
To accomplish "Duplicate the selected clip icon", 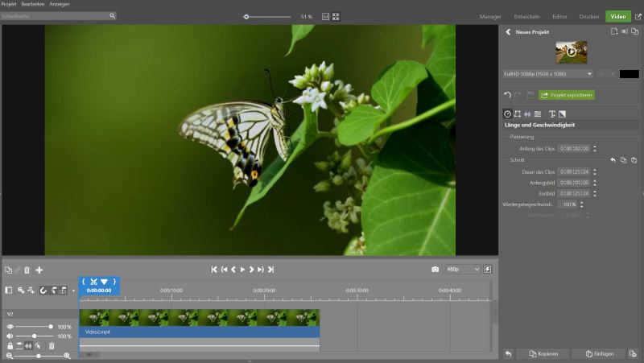I will (x=8, y=270).
